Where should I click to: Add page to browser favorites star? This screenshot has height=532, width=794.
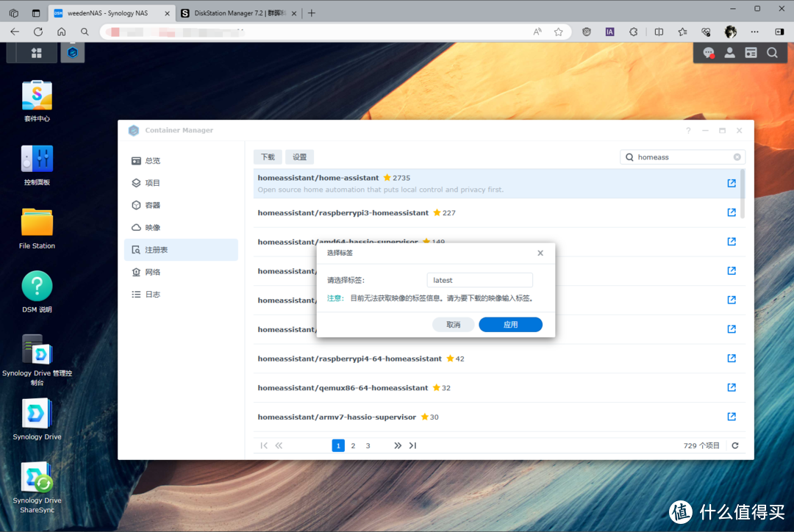coord(559,32)
